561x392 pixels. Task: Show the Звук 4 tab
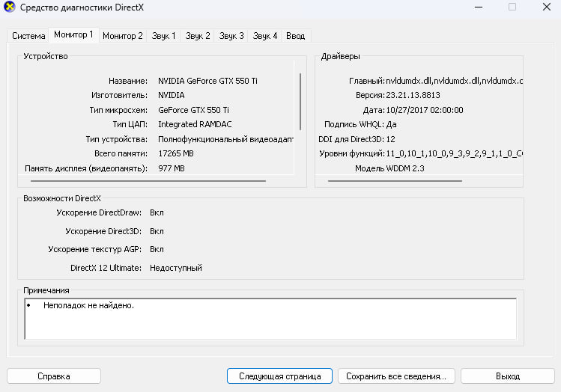[x=264, y=36]
